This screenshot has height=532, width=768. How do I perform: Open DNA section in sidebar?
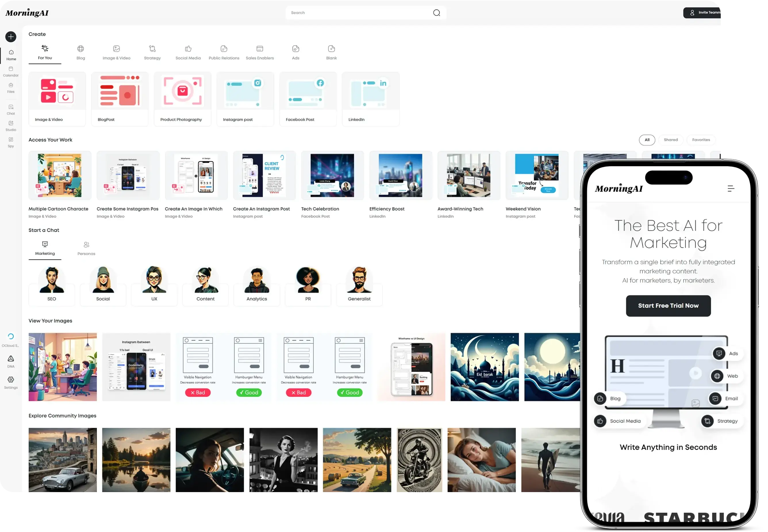[x=11, y=361]
